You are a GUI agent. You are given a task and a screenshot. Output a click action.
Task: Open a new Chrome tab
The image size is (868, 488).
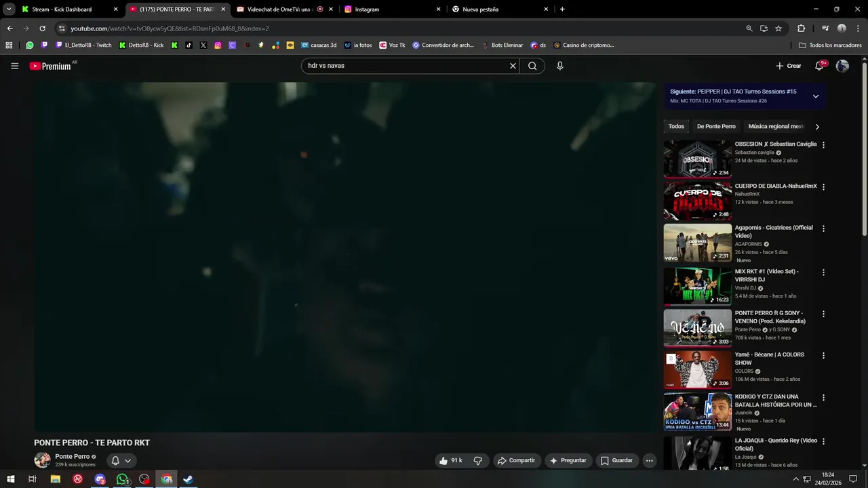click(562, 9)
